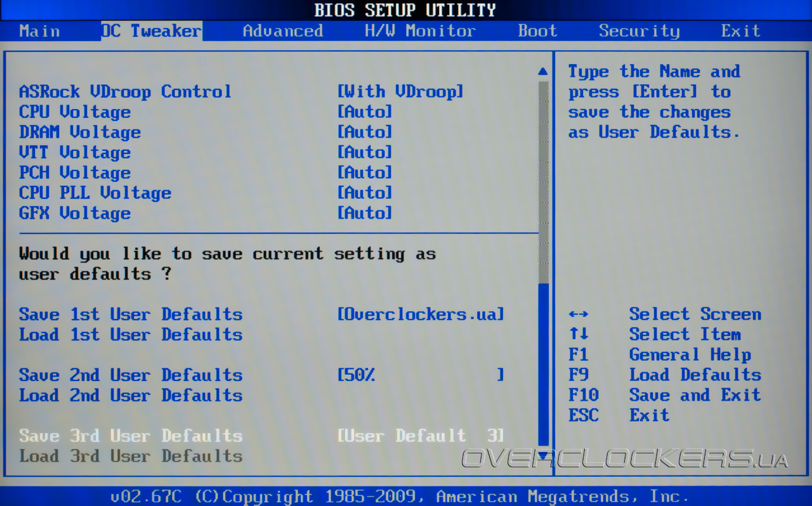Screen dimensions: 812x506
Task: Click the "Load Defaults" legend entry
Action: [x=695, y=375]
